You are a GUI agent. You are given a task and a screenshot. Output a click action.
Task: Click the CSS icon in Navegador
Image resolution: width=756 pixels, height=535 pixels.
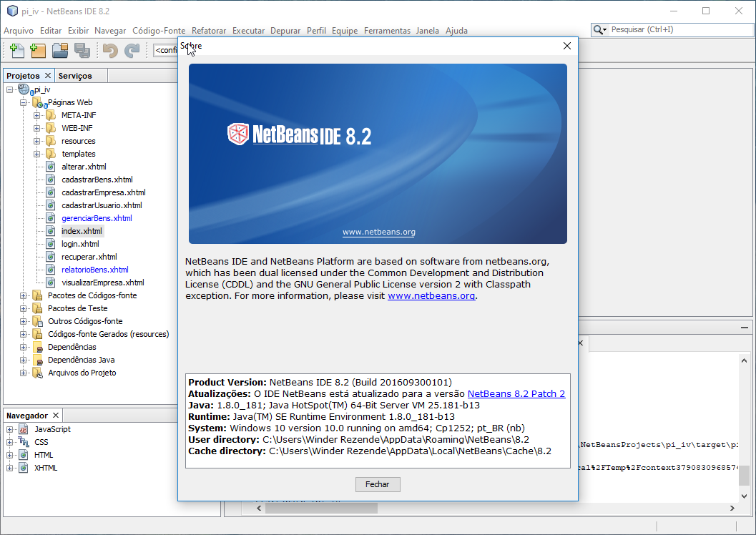click(24, 442)
